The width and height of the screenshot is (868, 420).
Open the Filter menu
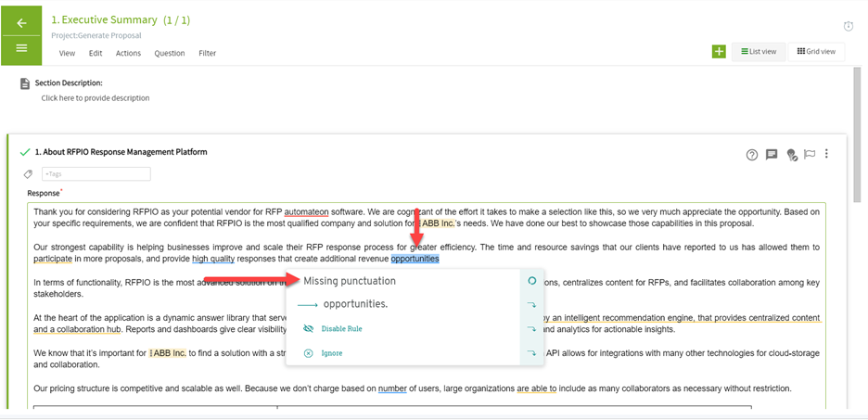click(x=208, y=53)
